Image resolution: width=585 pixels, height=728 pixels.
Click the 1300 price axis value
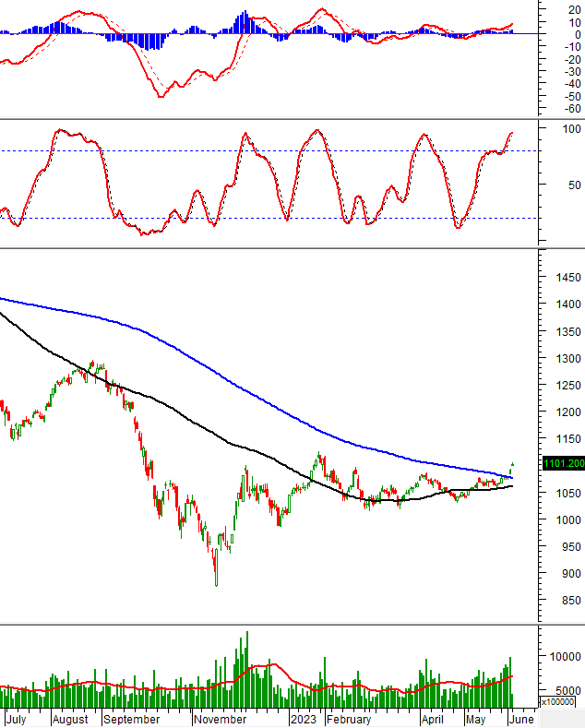[568, 359]
